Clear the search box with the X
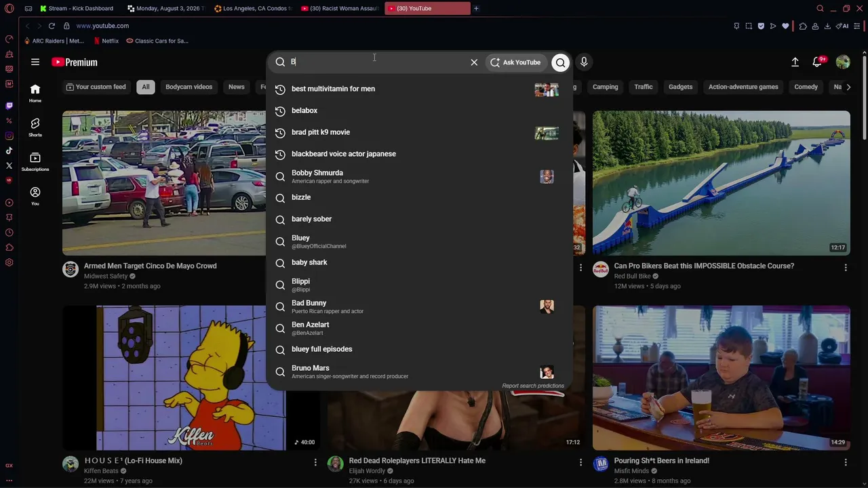The height and width of the screenshot is (488, 868). (474, 62)
